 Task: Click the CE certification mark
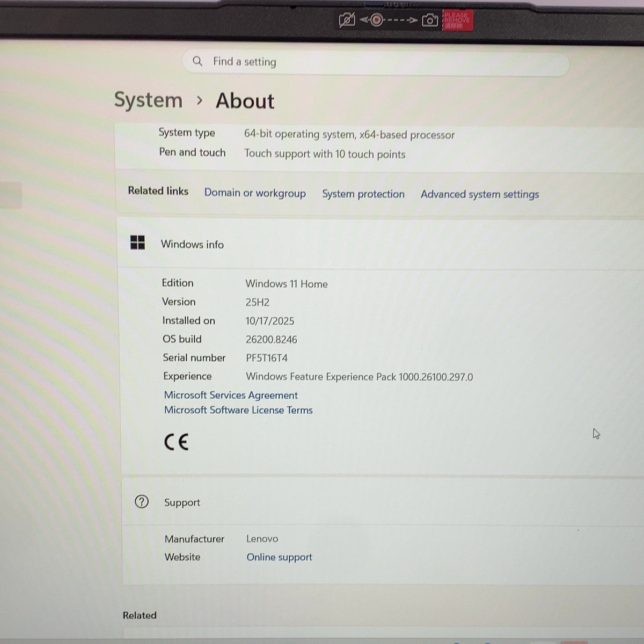click(176, 442)
